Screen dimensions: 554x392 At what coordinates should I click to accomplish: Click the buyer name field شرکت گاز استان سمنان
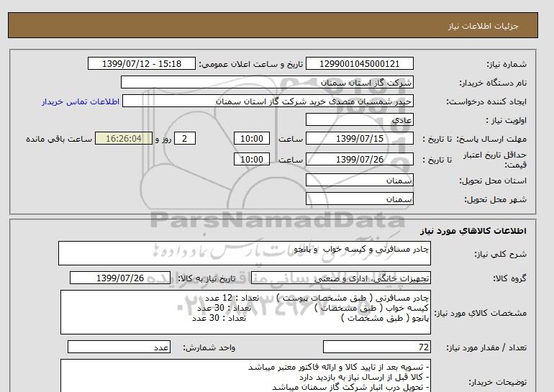click(267, 82)
